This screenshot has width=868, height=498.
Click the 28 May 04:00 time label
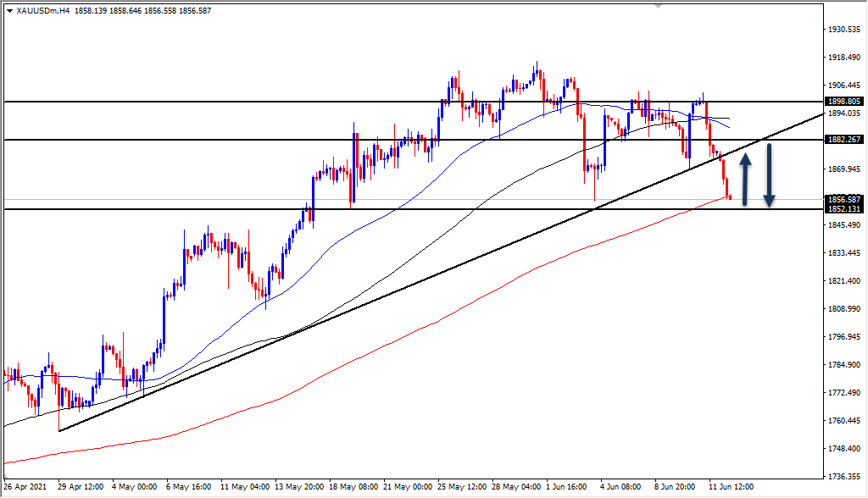click(516, 487)
